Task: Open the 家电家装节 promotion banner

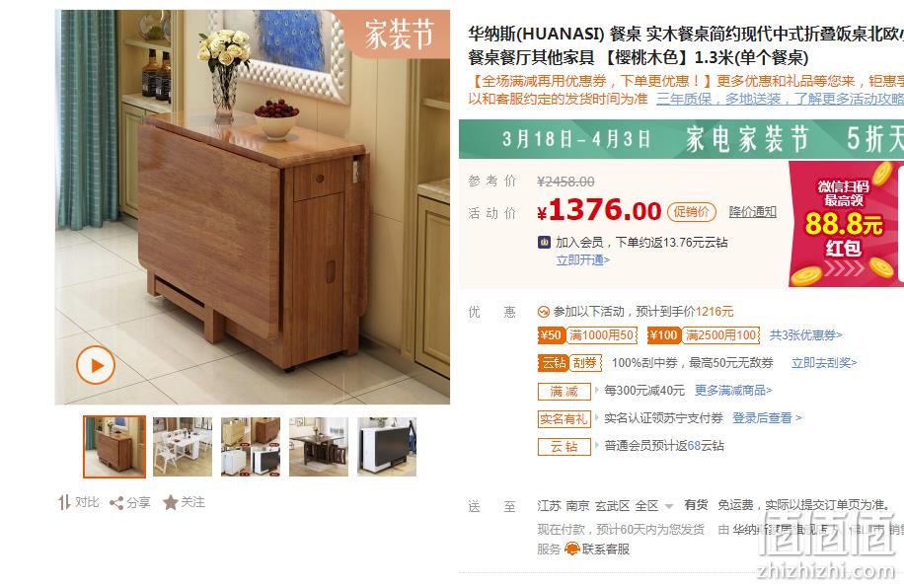Action: [682, 139]
